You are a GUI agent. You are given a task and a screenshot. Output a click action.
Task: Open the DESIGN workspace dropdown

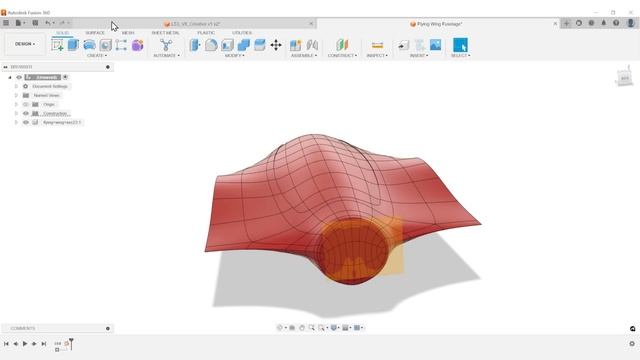25,44
